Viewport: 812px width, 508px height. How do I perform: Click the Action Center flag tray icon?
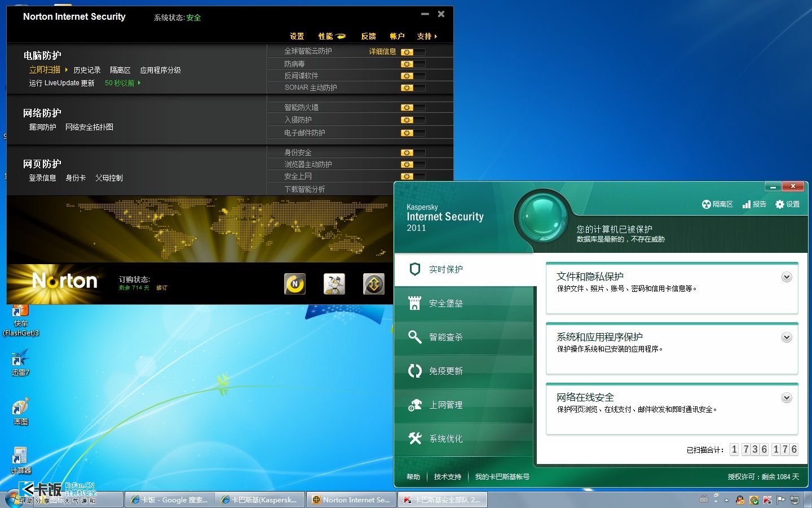click(781, 500)
